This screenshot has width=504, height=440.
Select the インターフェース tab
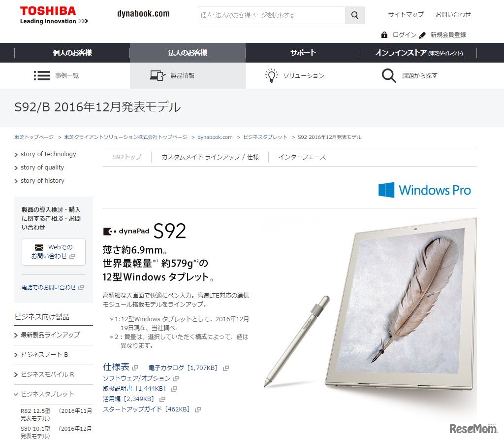click(x=302, y=157)
